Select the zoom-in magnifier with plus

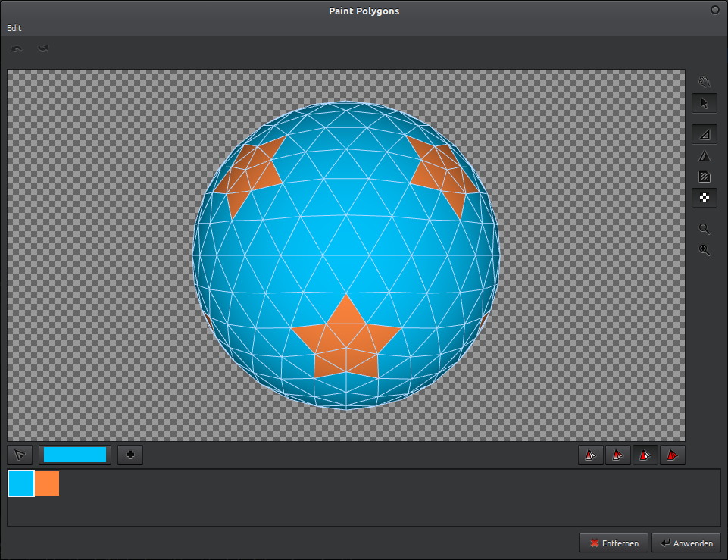[x=704, y=250]
